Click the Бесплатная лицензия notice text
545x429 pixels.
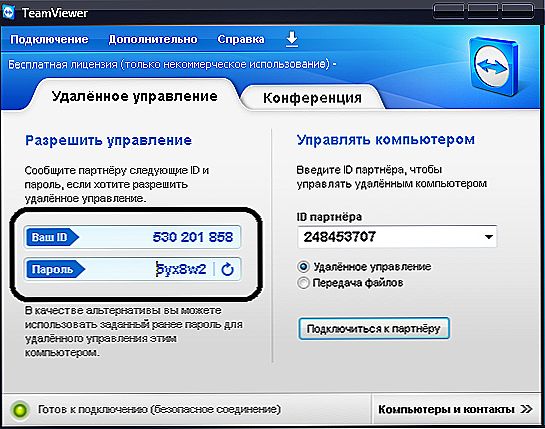click(x=172, y=64)
